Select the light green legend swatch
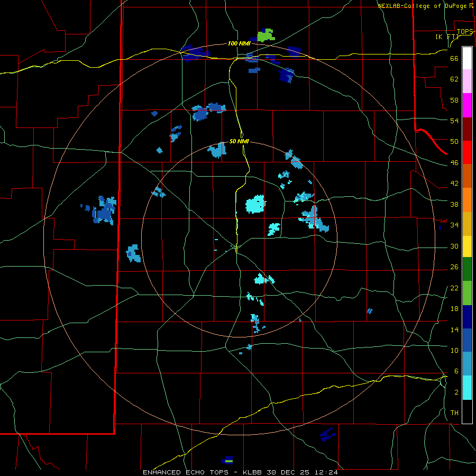The image size is (476, 476). [x=467, y=293]
